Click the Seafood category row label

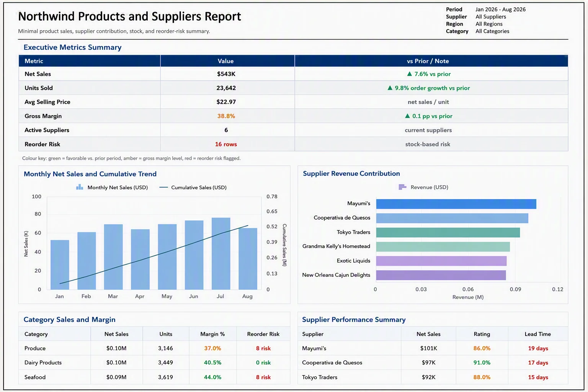coord(35,377)
